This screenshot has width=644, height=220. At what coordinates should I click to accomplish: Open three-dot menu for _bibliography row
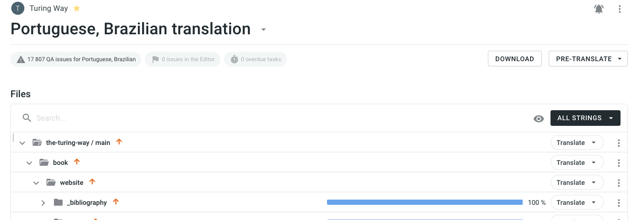[x=619, y=203]
